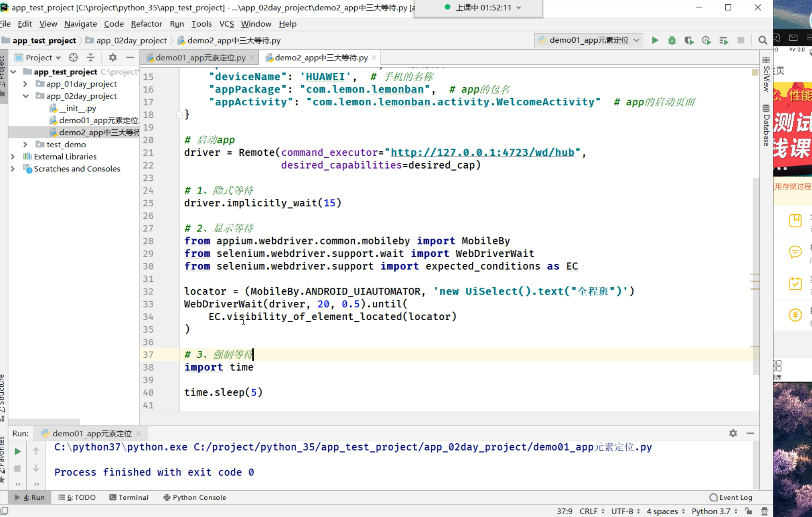812x517 pixels.
Task: Click the http://127.0.0.1:4723/wd/hub link
Action: click(x=482, y=152)
